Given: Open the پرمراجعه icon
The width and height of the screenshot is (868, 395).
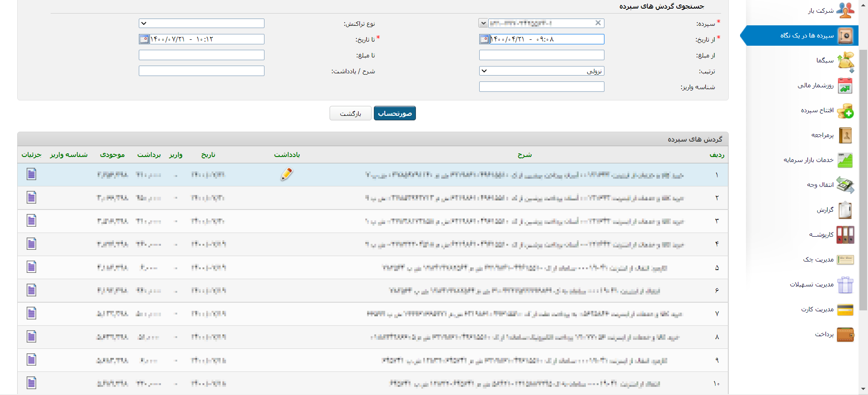Looking at the screenshot, I should click(845, 135).
